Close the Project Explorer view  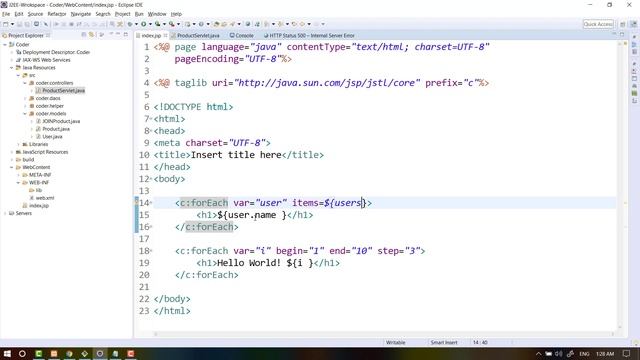[x=48, y=36]
